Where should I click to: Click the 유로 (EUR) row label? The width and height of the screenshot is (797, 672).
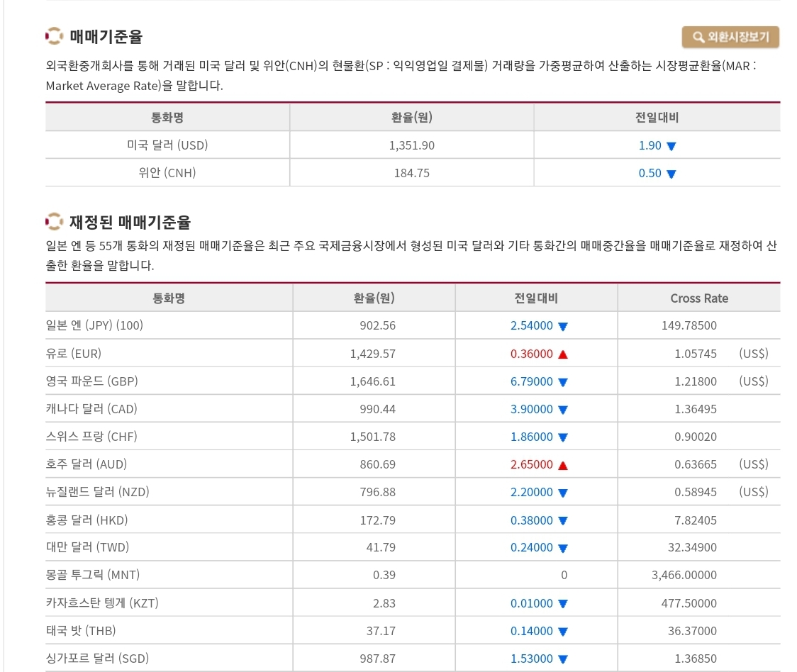point(74,353)
